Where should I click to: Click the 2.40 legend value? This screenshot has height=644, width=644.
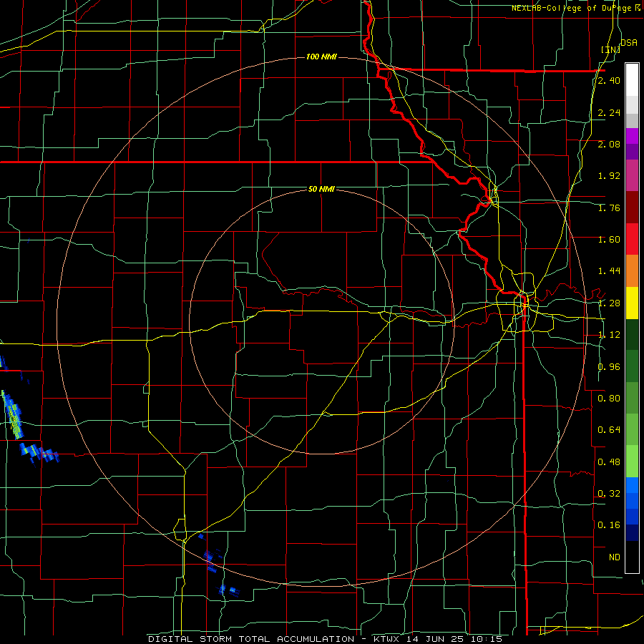[x=609, y=80]
